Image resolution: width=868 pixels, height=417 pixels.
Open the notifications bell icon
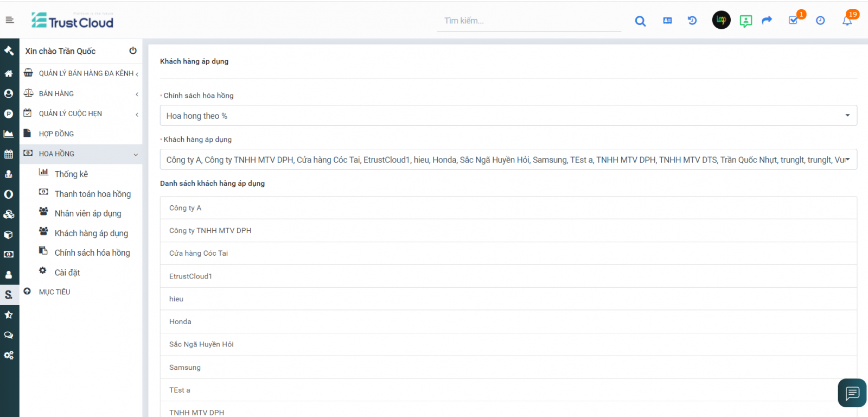coord(847,21)
